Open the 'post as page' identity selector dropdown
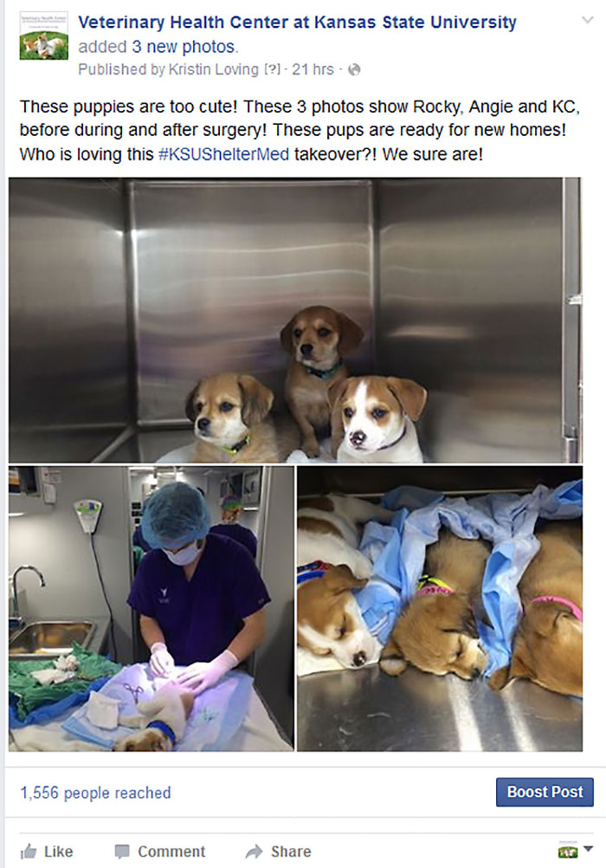Viewport: 606px width, 868px height. tap(576, 851)
